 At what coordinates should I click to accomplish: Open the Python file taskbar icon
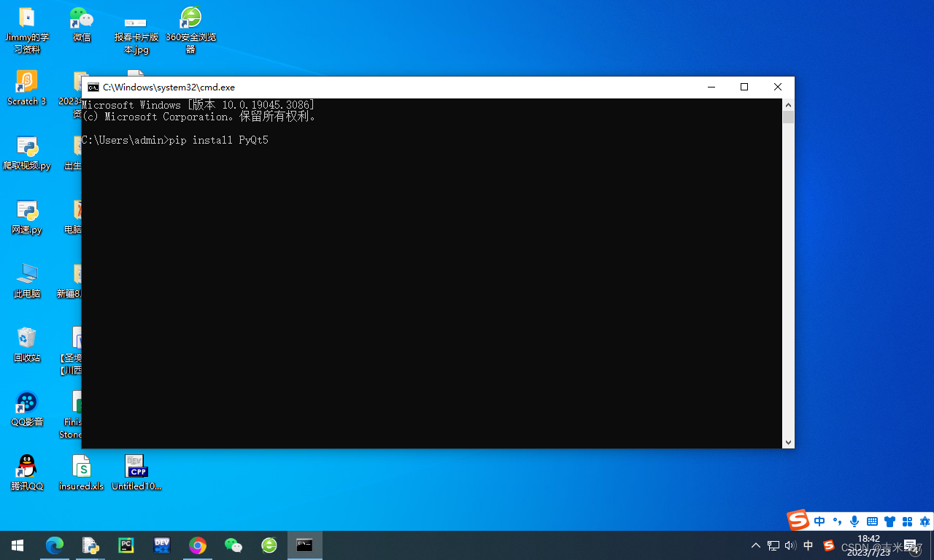coord(90,545)
